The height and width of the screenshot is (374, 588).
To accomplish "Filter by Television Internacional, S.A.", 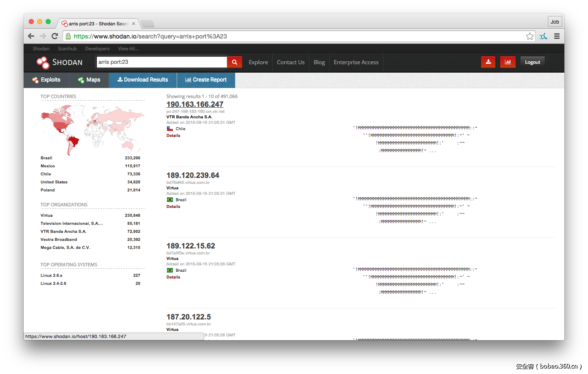I will 72,224.
